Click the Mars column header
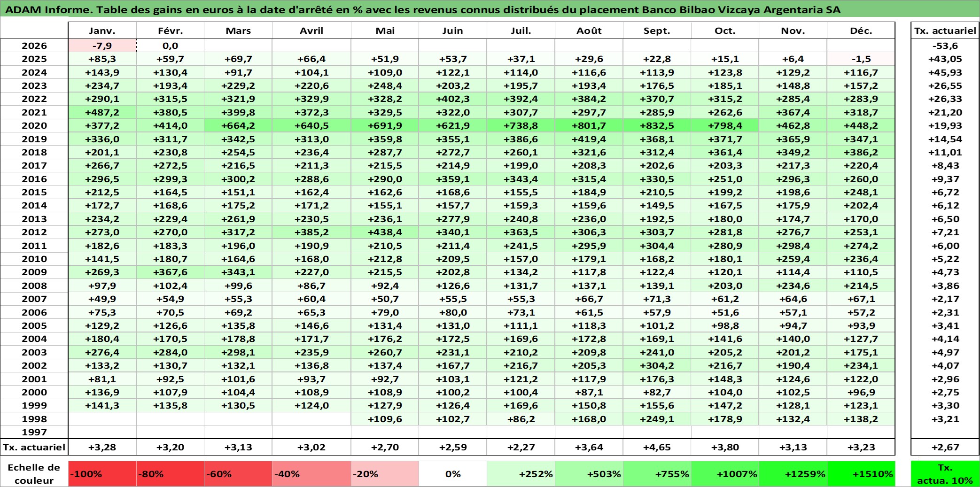 pos(238,31)
